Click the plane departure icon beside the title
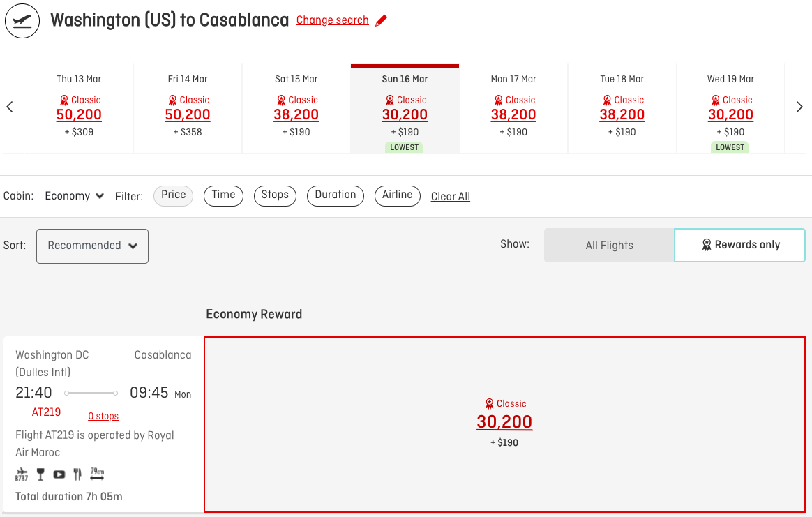This screenshot has height=517, width=812. [x=22, y=21]
